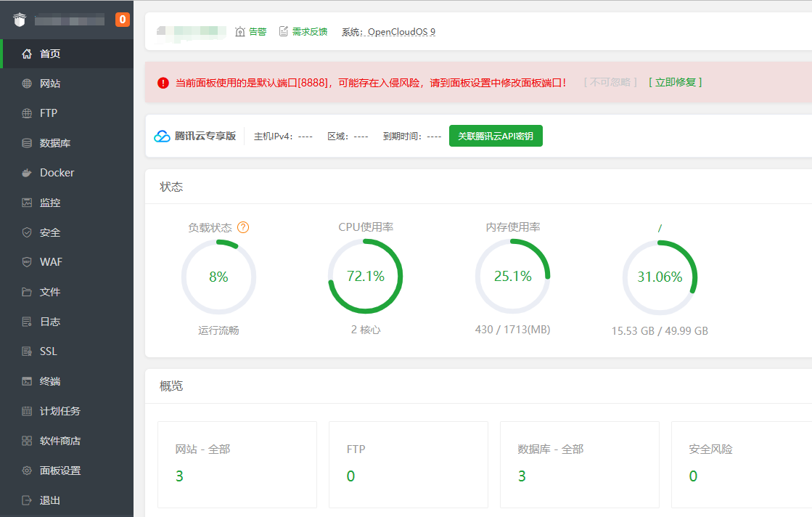Click the orange notification badge showing 0
812x517 pixels.
pos(123,20)
